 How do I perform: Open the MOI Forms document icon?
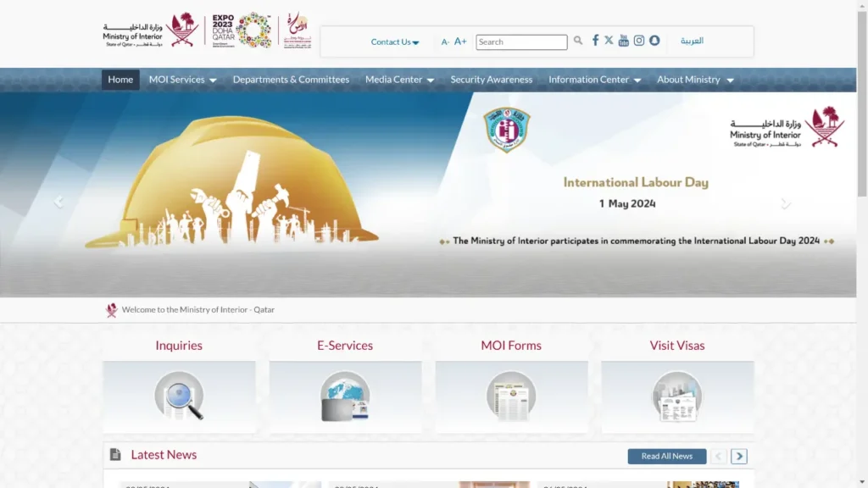click(511, 396)
